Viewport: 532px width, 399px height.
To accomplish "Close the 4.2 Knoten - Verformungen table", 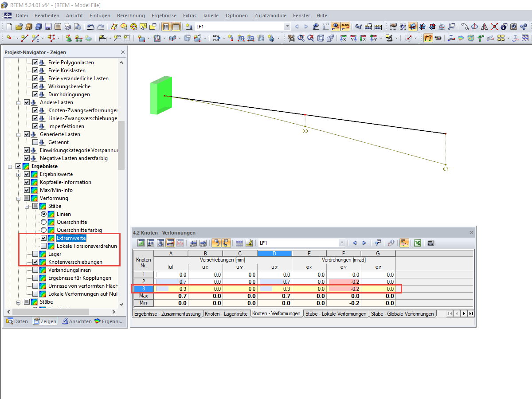I will pyautogui.click(x=471, y=232).
